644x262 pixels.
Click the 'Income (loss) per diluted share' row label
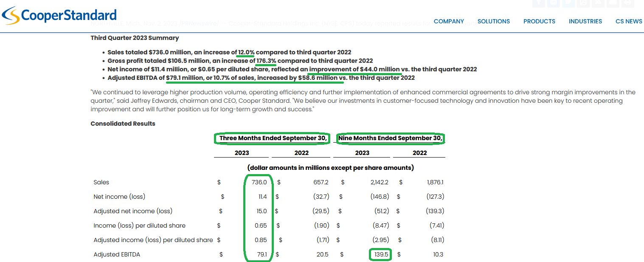pyautogui.click(x=140, y=225)
